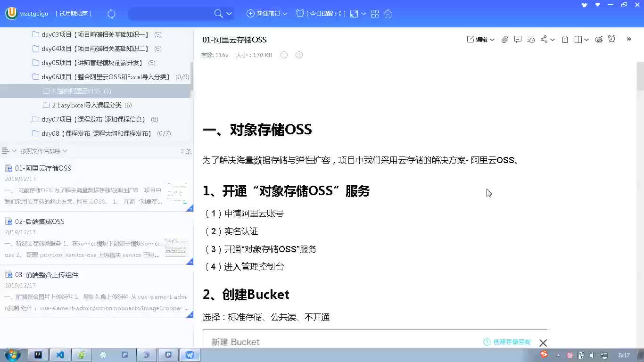Viewport: 644px width, 362px height.
Task: Go to home icon in top bar
Action: pyautogui.click(x=388, y=14)
